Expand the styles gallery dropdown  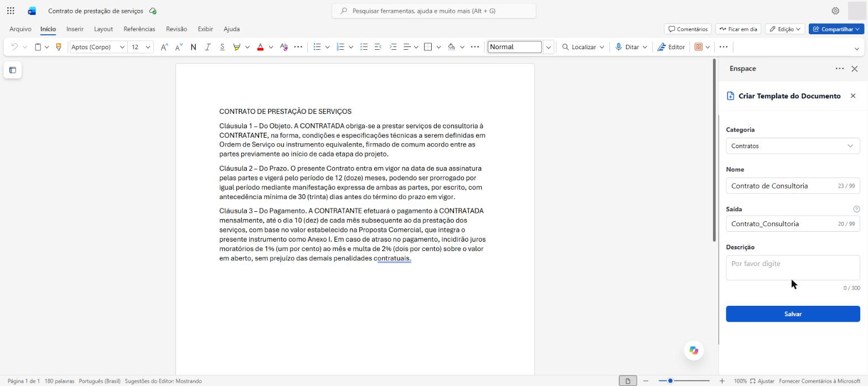(x=549, y=47)
